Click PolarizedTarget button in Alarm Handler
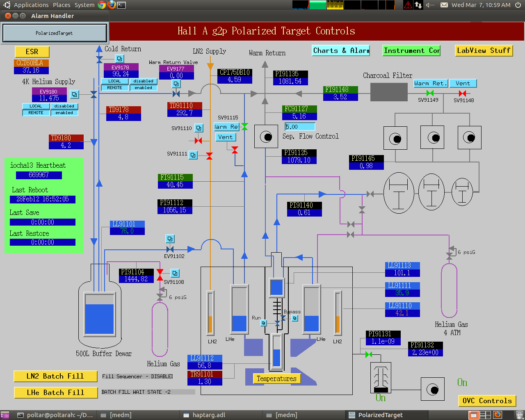Screen dimensions: 525x420 click(x=54, y=33)
